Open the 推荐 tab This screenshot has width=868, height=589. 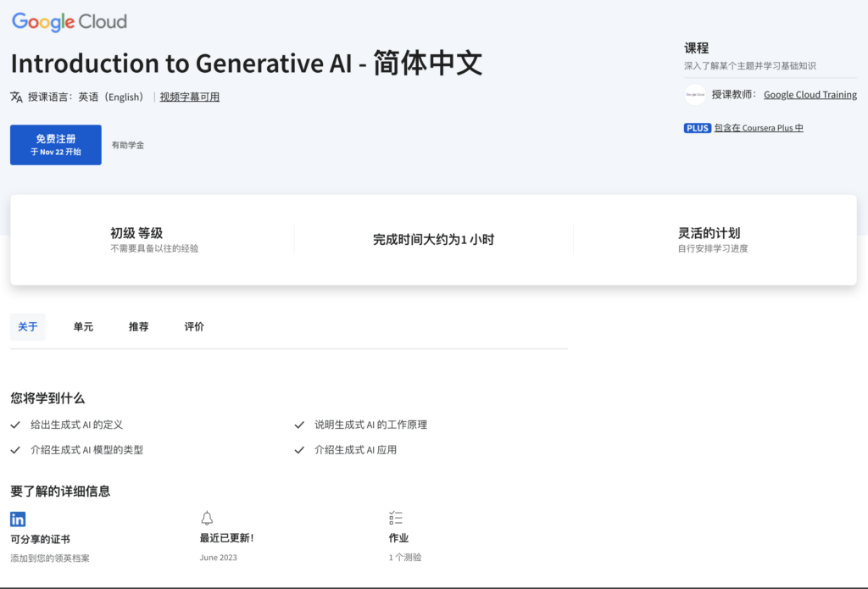[138, 326]
